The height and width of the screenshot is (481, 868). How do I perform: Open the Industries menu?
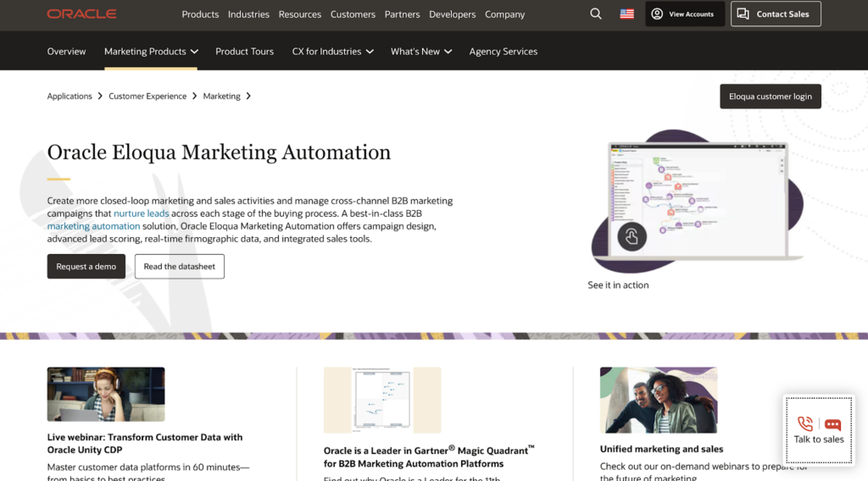(248, 14)
